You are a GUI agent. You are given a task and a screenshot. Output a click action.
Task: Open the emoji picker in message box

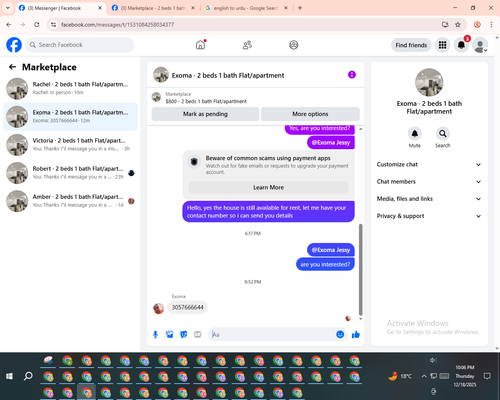340,334
